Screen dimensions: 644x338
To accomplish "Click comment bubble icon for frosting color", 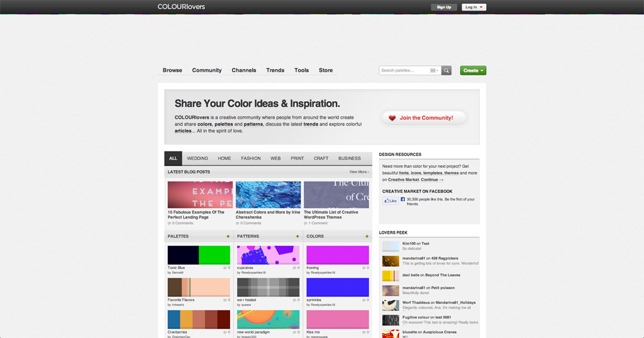I will [363, 268].
